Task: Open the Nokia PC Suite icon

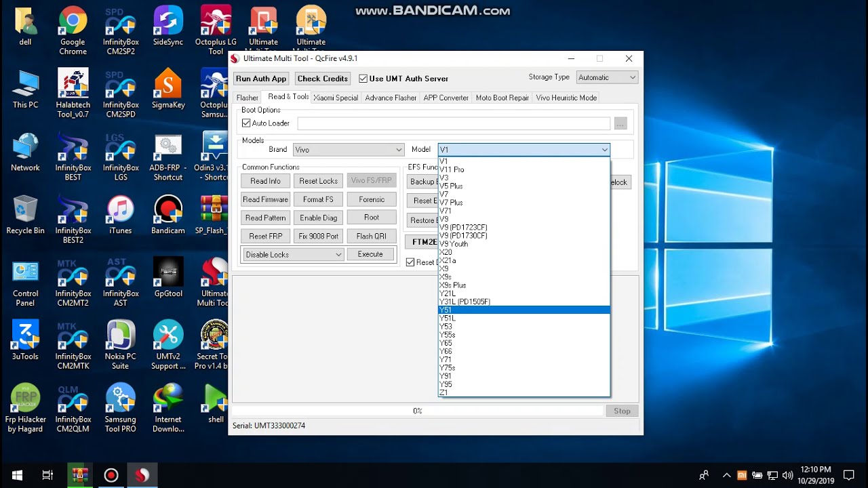Action: [121, 346]
